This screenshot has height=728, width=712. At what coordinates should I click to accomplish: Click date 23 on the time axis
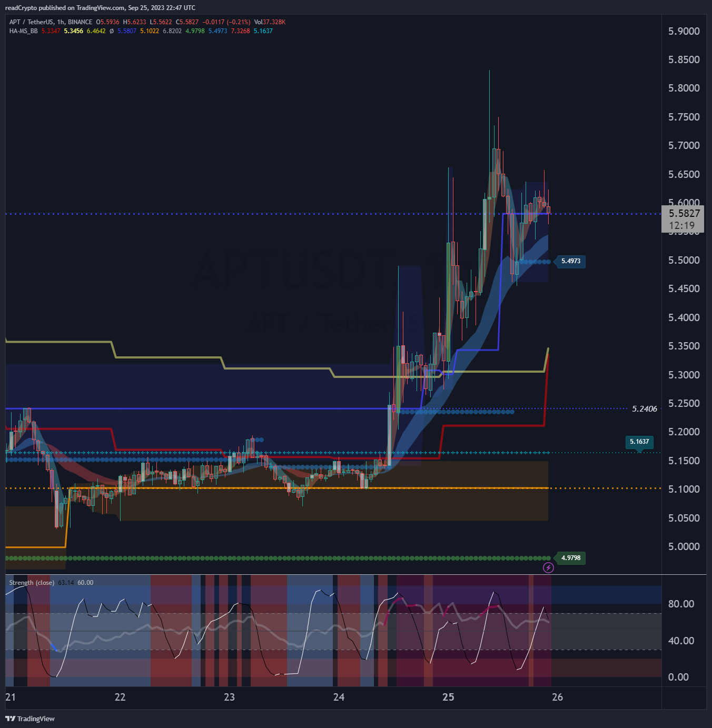click(x=229, y=697)
